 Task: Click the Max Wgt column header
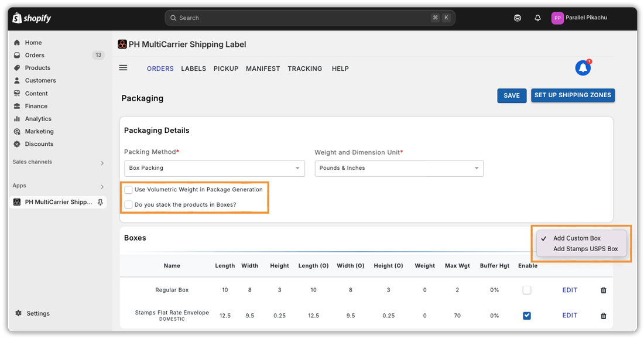[x=457, y=266]
